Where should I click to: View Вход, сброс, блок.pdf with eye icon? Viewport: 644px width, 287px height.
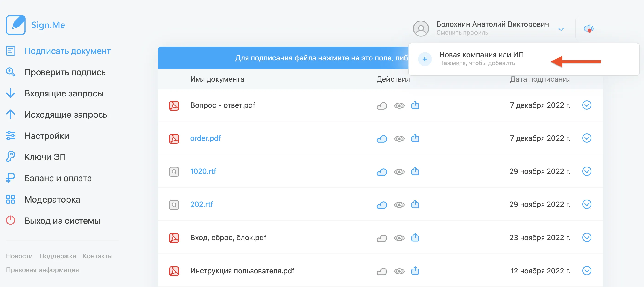(399, 238)
